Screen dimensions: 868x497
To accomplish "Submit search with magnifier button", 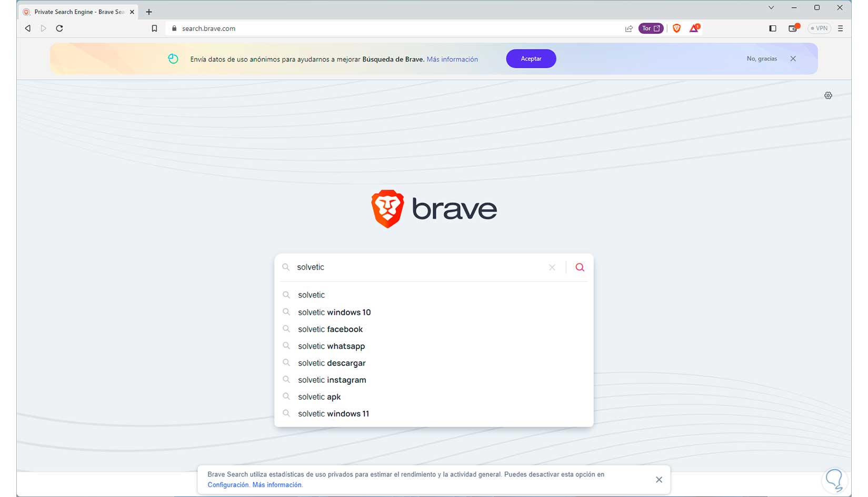I will click(580, 267).
